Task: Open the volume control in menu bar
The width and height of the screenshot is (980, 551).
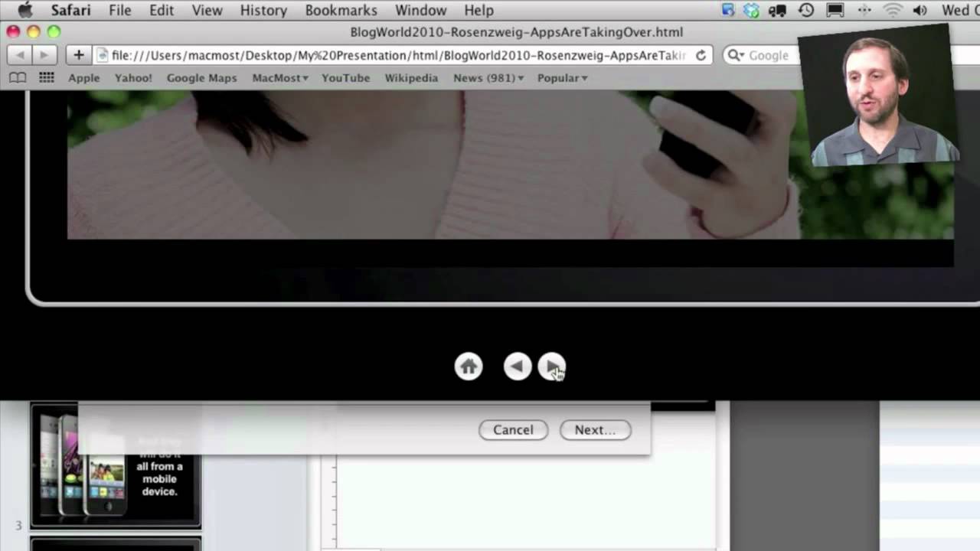Action: pos(920,10)
